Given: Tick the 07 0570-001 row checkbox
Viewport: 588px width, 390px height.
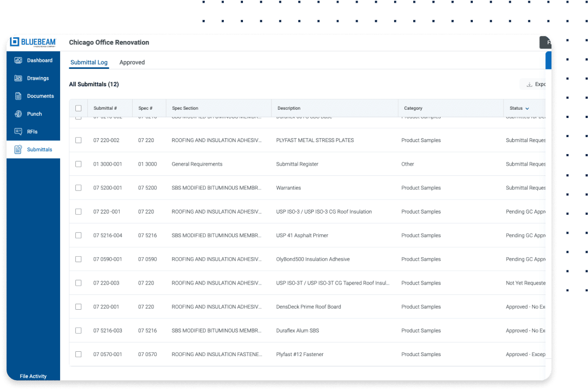Looking at the screenshot, I should (x=78, y=354).
